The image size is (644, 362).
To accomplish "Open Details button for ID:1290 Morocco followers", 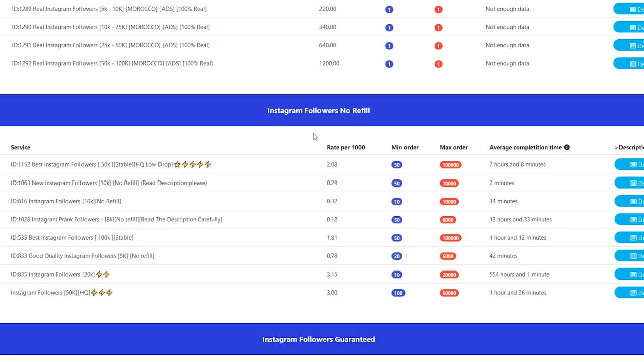I will click(629, 27).
